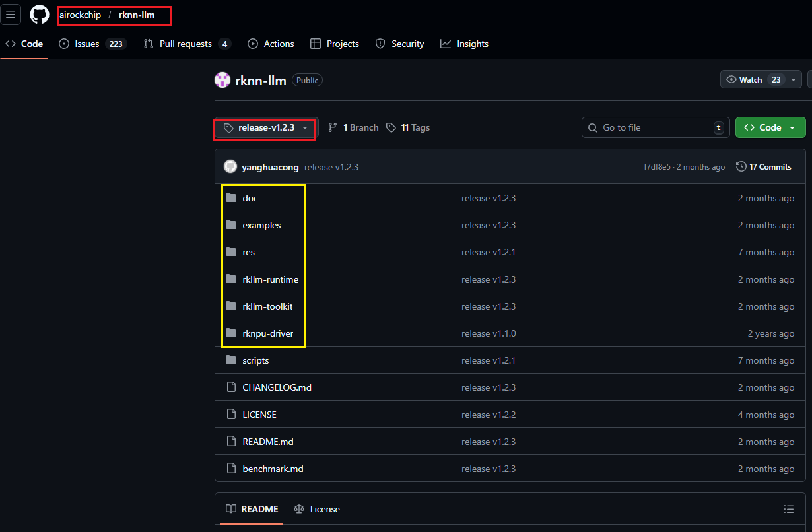The image size is (812, 532).
Task: Select the License tab in file viewer
Action: tap(317, 509)
